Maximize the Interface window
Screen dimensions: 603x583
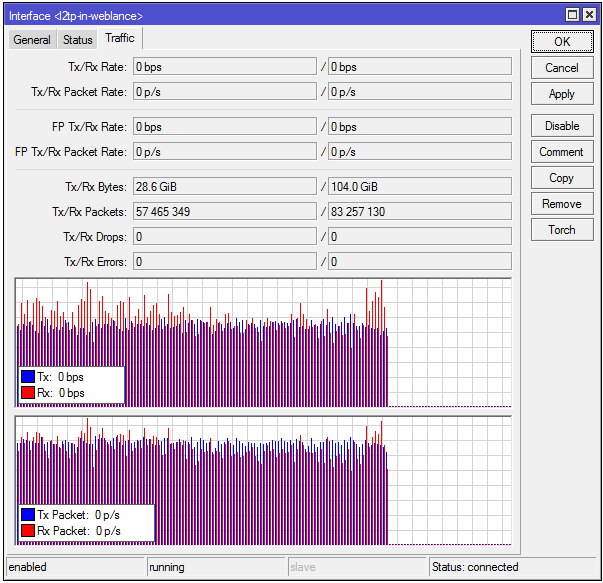tap(573, 15)
